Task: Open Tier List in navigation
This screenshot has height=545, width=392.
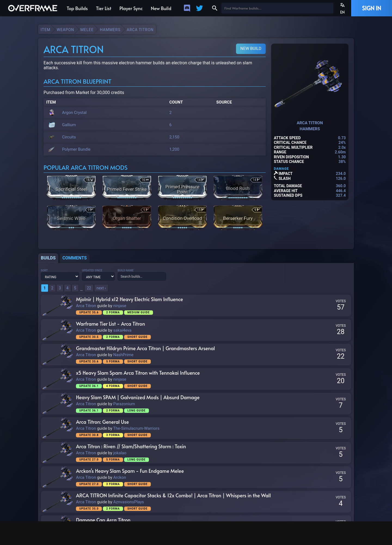Action: pos(103,8)
